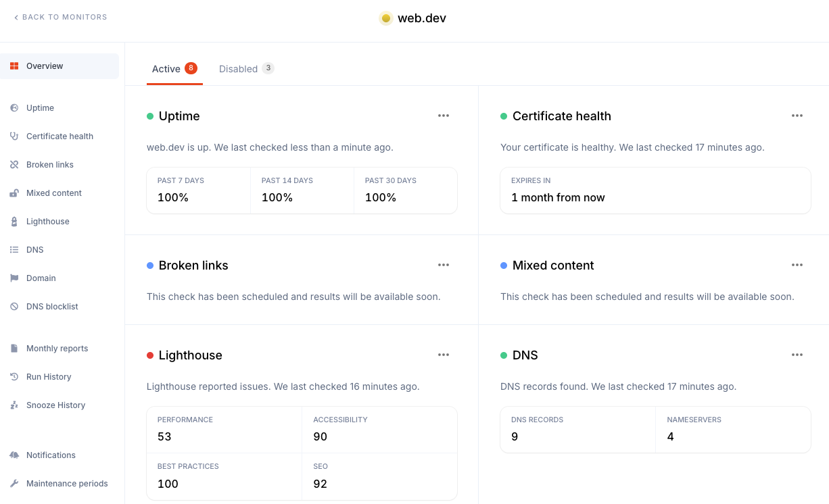Viewport: 829px width, 504px height.
Task: Go back to monitors list
Action: (x=60, y=18)
